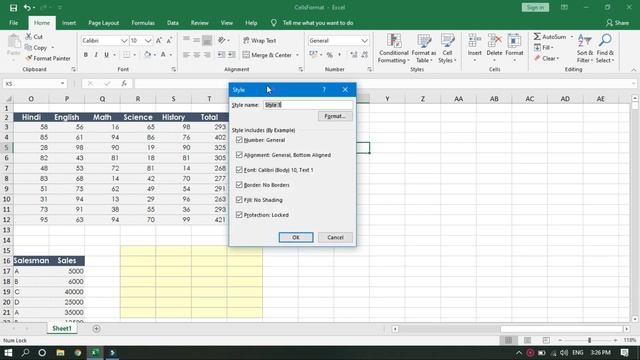Switch to the Page Layout tab
Viewport: 640px width, 360px height.
[104, 23]
